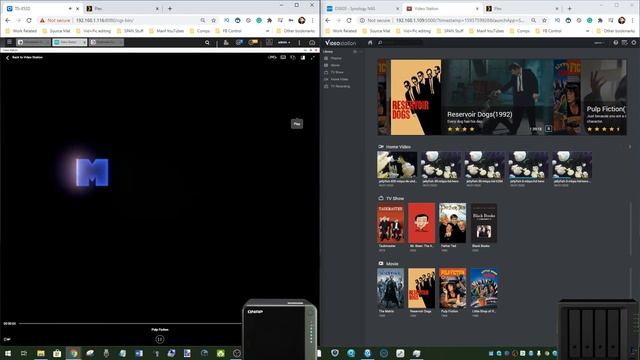Open Home Video library in the sidebar
This screenshot has height=360, width=640.
pyautogui.click(x=336, y=79)
